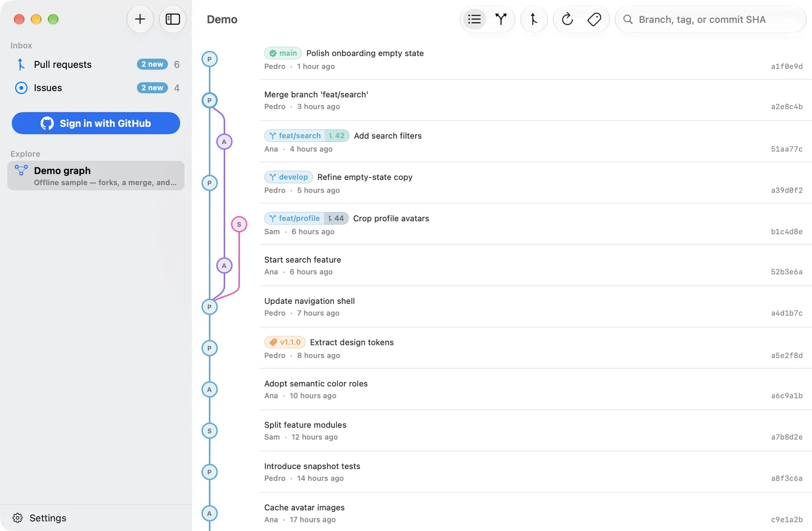Click the '2 new' badge on Pull requests
The image size is (812, 531).
point(152,64)
